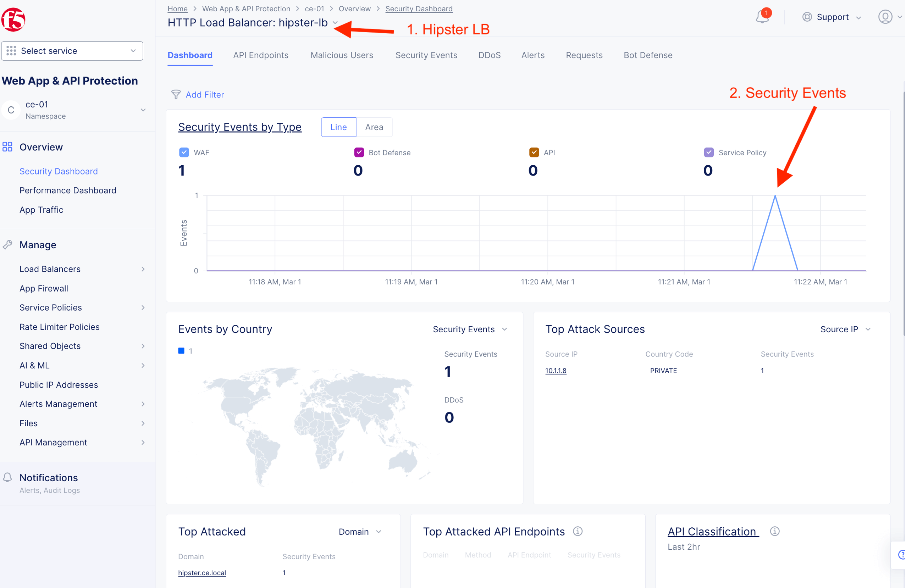This screenshot has width=906, height=588.
Task: Click the F5 logo icon
Action: pyautogui.click(x=14, y=19)
